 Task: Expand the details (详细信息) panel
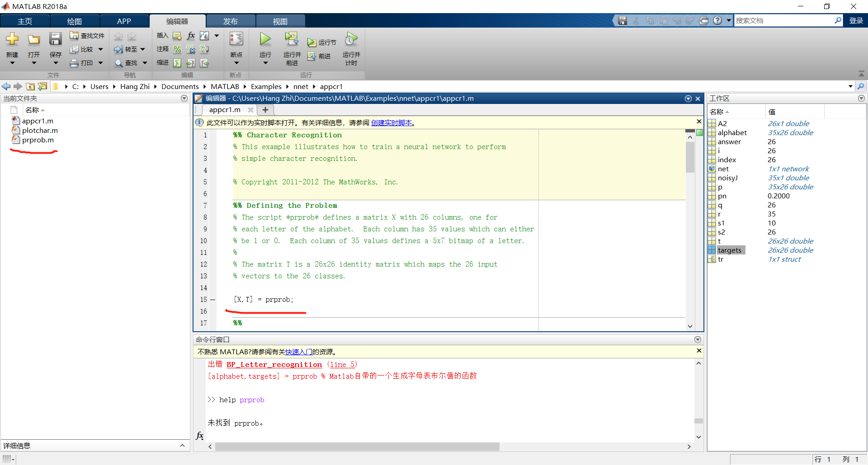(x=182, y=446)
